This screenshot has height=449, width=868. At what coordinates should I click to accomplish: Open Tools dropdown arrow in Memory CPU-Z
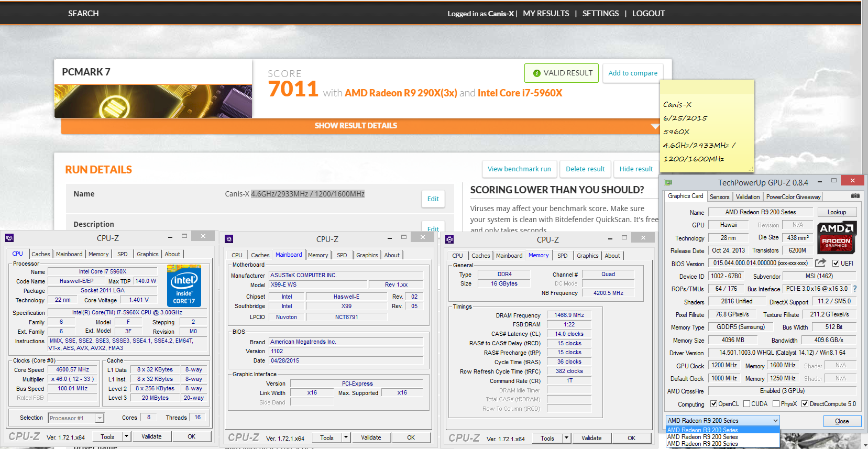[x=566, y=438]
